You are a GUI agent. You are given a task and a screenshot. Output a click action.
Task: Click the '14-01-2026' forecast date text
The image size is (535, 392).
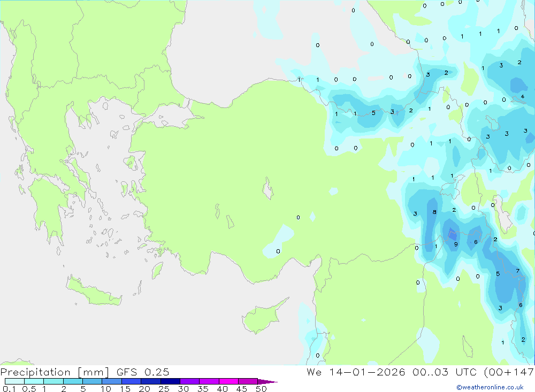click(367, 372)
